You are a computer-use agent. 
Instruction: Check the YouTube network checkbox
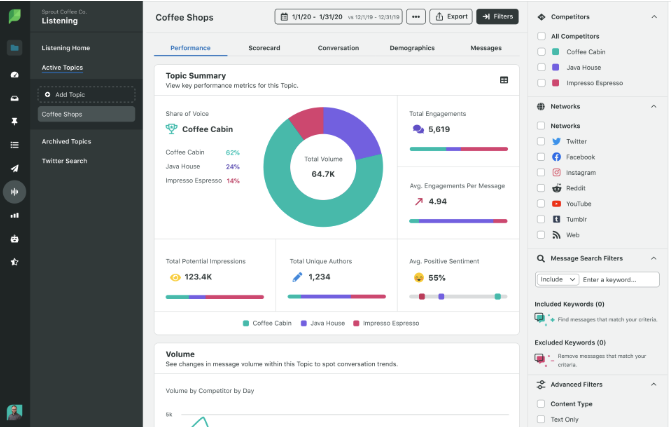click(x=541, y=204)
